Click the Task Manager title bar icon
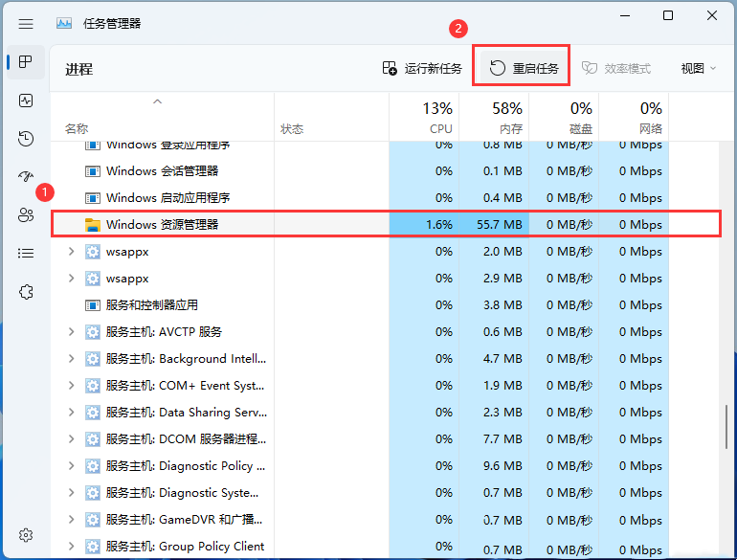The image size is (737, 560). point(64,24)
